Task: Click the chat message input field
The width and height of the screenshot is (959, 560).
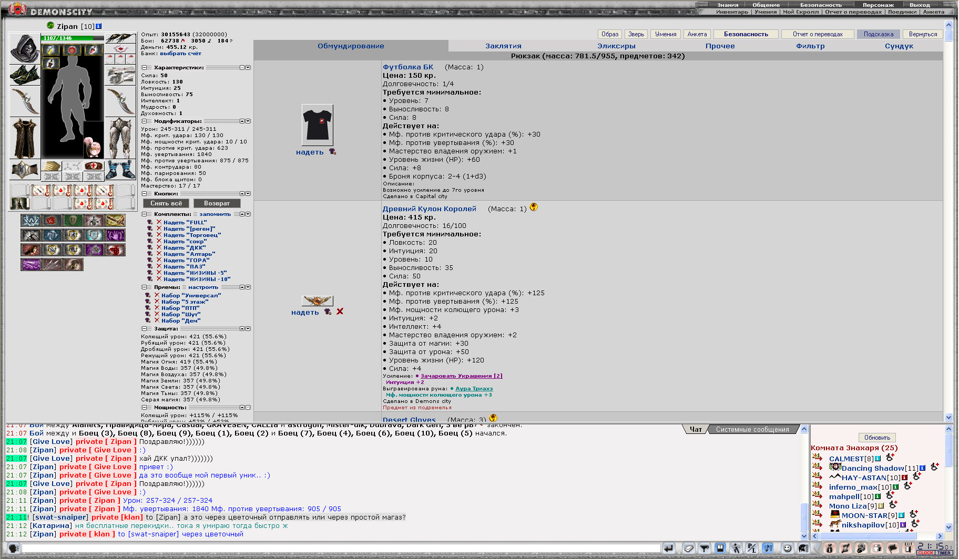Action: (x=341, y=548)
